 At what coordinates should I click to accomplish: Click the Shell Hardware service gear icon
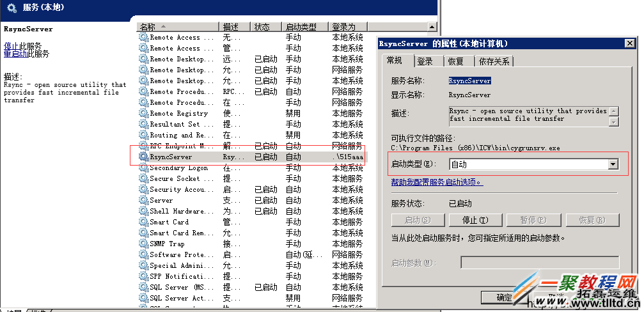pos(144,211)
